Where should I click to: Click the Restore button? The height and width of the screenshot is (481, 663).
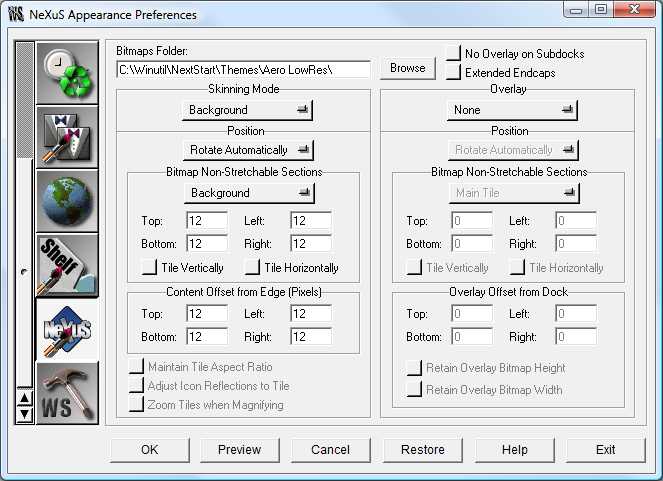[x=423, y=450]
